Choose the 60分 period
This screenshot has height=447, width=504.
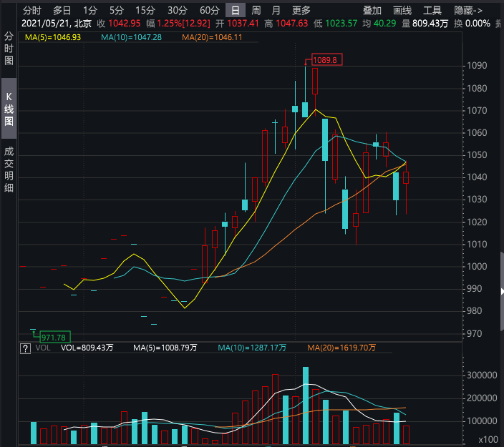coord(210,11)
